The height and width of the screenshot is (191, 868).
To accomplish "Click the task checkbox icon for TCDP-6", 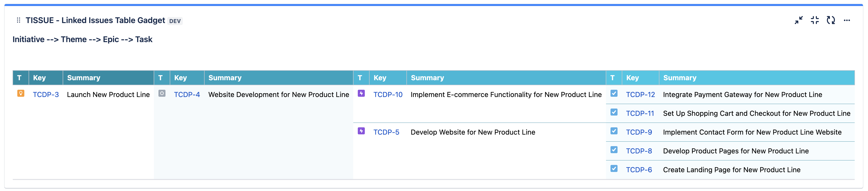I will click(614, 169).
